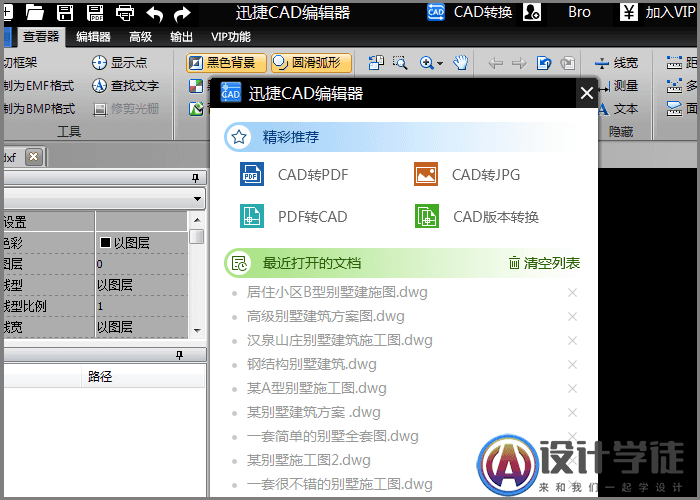Switch to 编辑器 tab
The image size is (700, 500).
click(x=93, y=37)
